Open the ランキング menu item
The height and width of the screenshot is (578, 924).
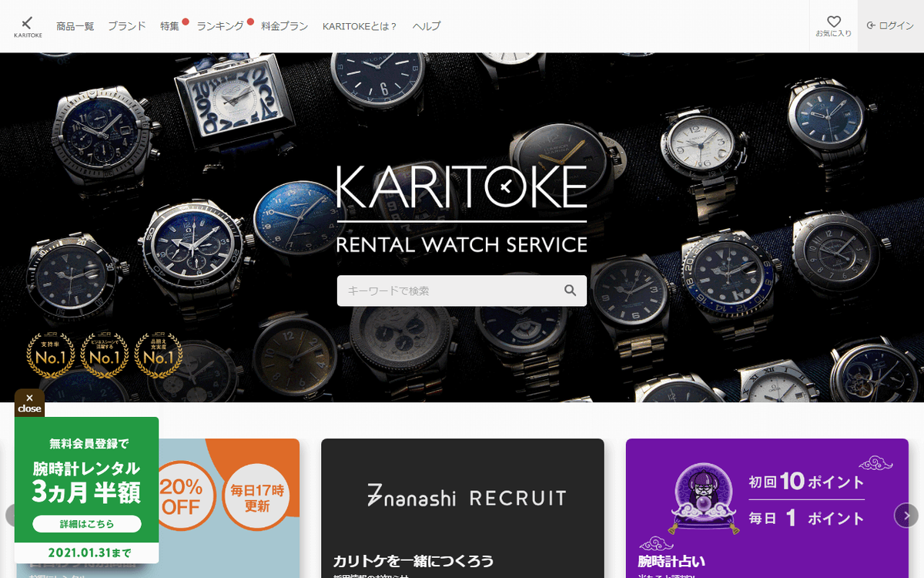[x=220, y=26]
